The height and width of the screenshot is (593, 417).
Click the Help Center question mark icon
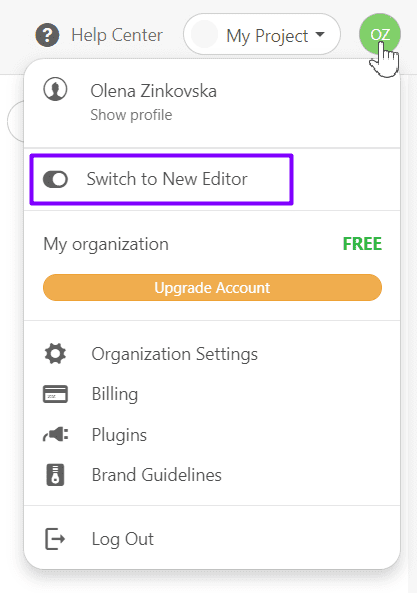coord(47,35)
